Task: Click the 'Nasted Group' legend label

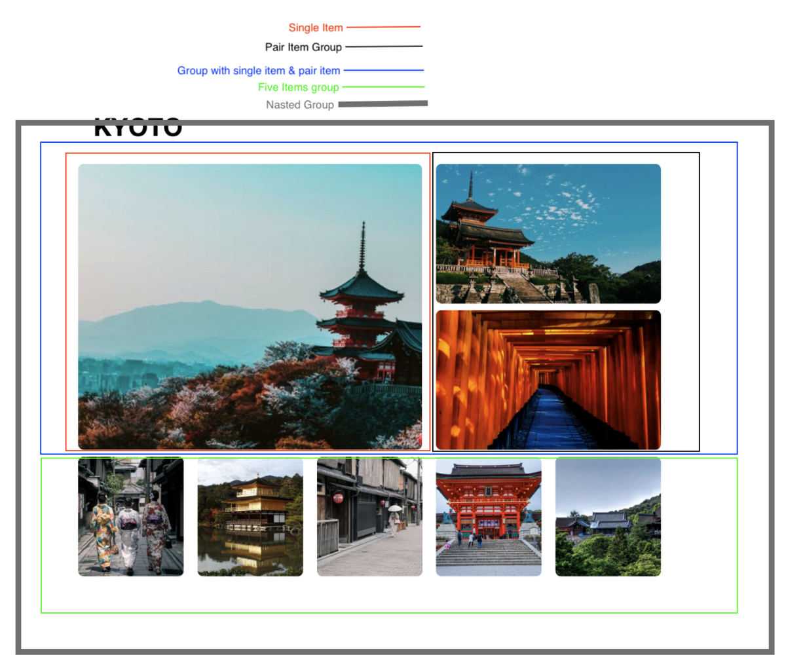Action: (x=300, y=105)
